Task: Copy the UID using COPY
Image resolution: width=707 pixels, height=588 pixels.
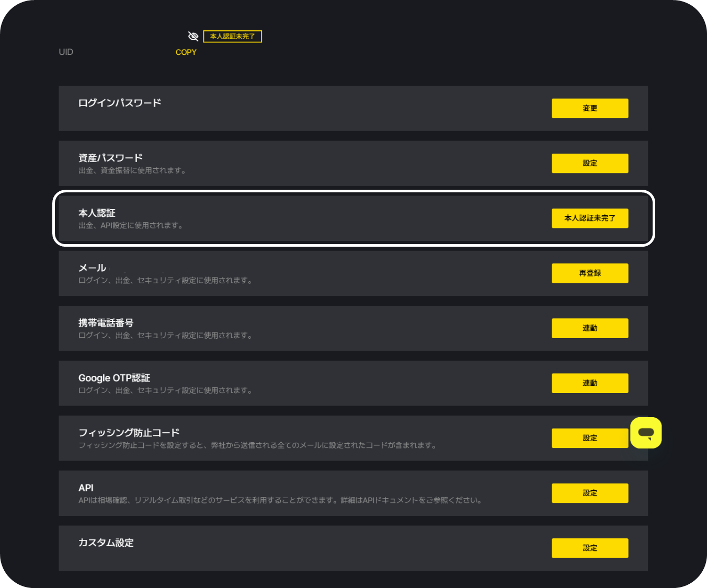Action: 186,52
